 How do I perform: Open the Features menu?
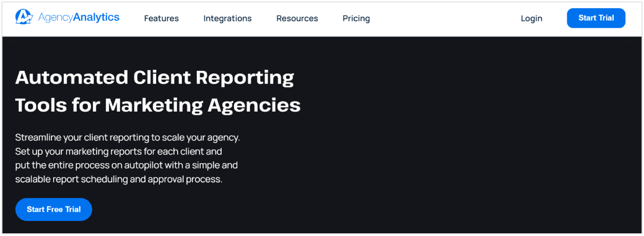(x=162, y=18)
